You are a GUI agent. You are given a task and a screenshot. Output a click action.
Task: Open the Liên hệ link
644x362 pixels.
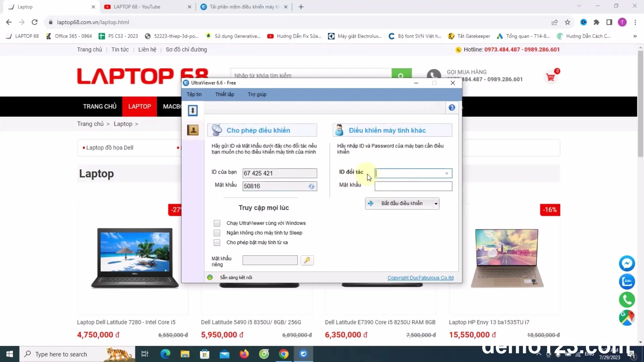pyautogui.click(x=147, y=50)
